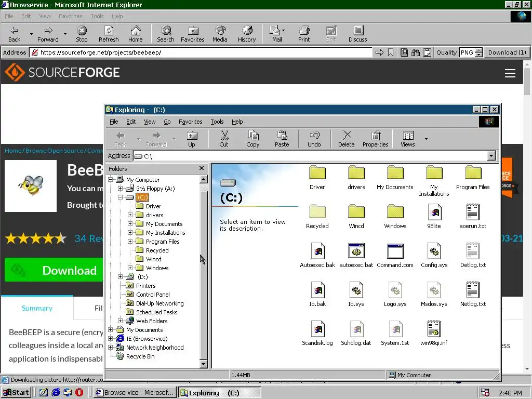Click Browservice taskbar button
The width and height of the screenshot is (532, 399).
135,393
